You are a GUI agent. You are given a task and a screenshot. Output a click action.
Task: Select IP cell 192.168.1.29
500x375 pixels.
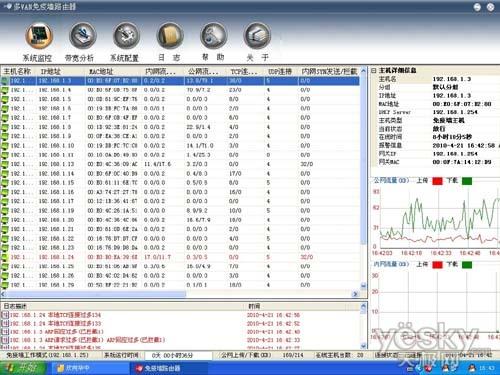(56, 285)
